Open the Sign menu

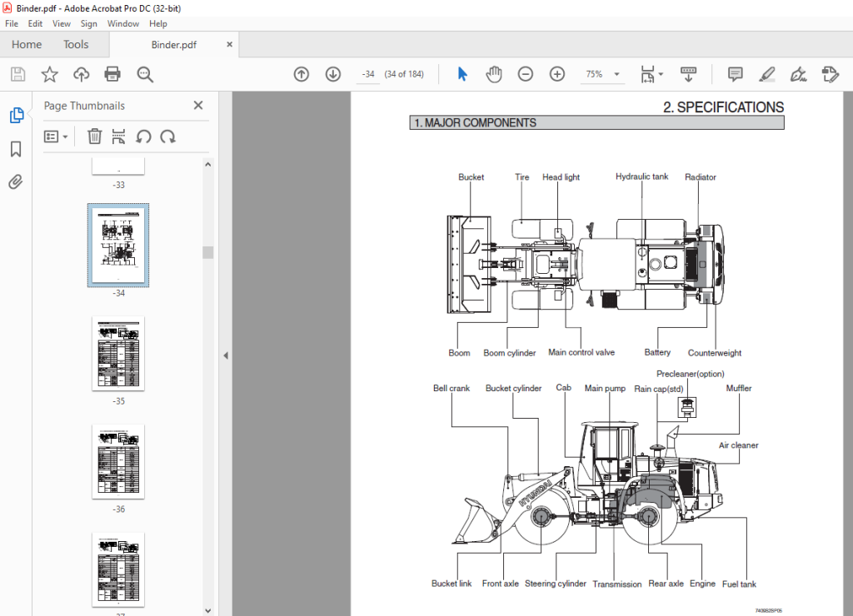coord(88,23)
